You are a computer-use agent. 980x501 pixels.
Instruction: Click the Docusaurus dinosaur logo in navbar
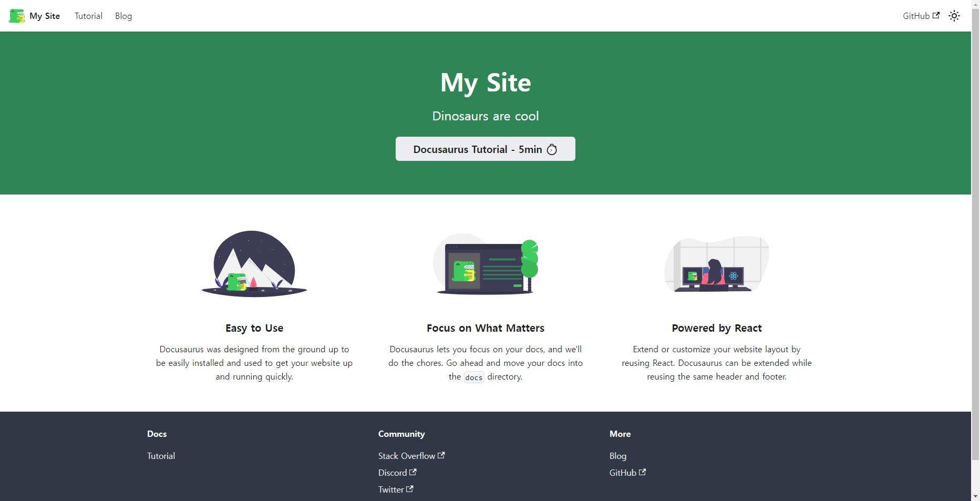pyautogui.click(x=17, y=16)
